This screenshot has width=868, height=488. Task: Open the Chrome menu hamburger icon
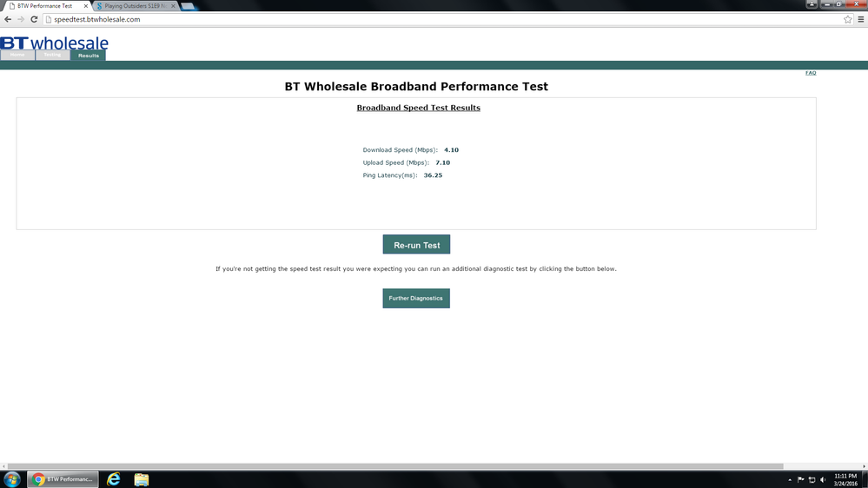click(x=861, y=19)
